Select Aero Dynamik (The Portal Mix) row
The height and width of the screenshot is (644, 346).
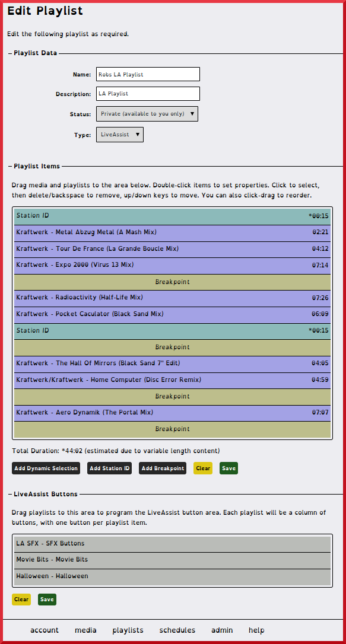pyautogui.click(x=173, y=413)
